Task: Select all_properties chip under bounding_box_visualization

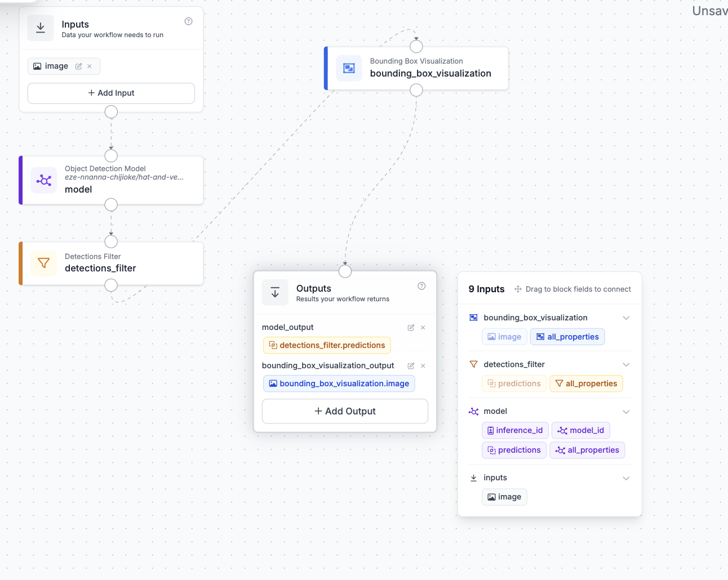Action: (x=567, y=337)
